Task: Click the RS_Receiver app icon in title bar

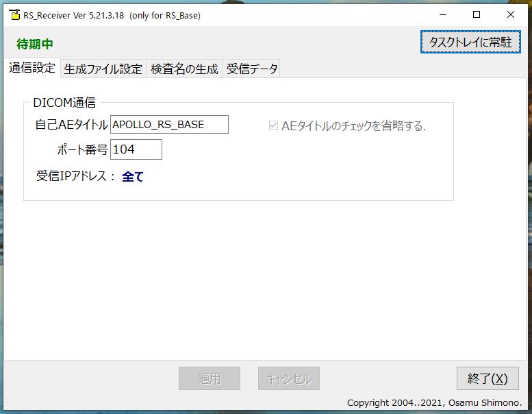Action: pos(14,15)
